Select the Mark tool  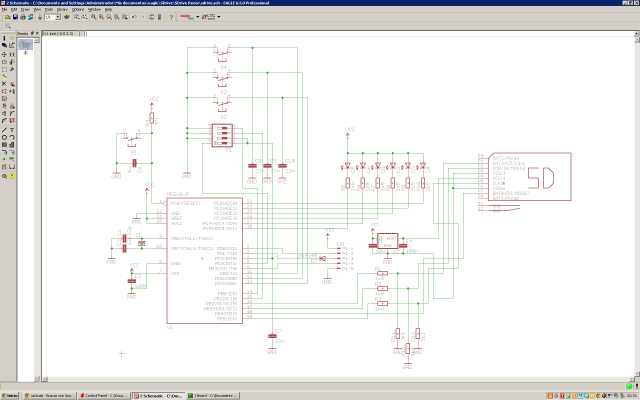[12, 45]
